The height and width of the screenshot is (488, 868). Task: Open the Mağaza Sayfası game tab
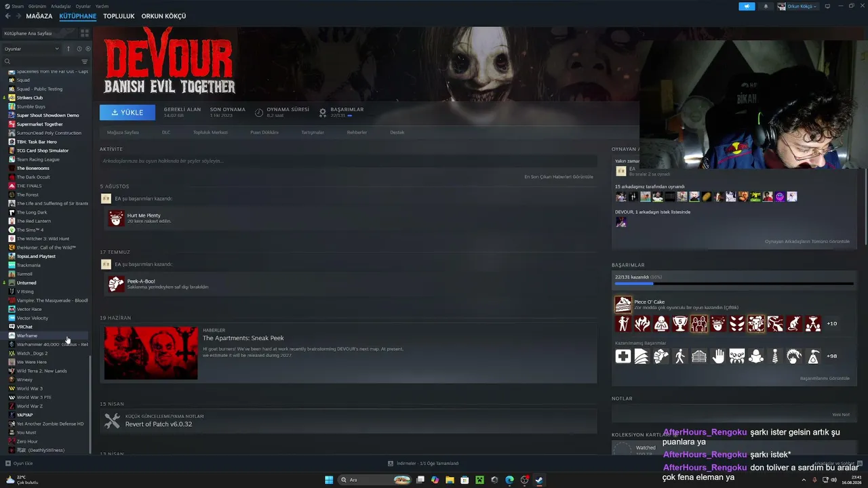pos(123,132)
